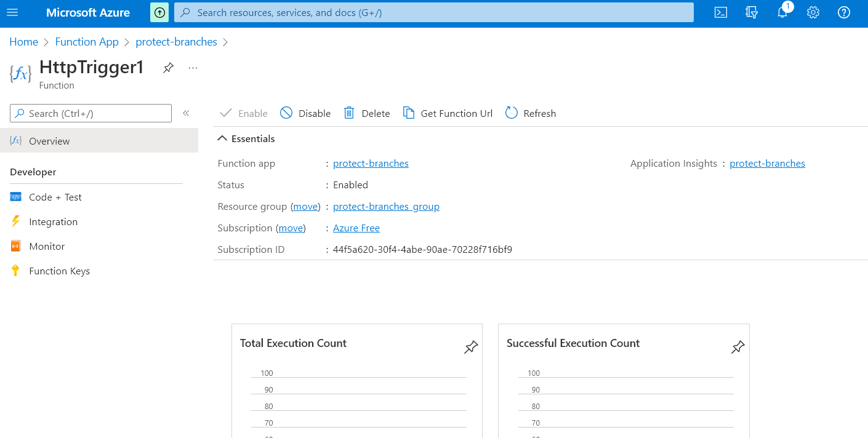Click the Successful Execution Count chart title
Image resolution: width=868 pixels, height=438 pixels.
[x=573, y=343]
